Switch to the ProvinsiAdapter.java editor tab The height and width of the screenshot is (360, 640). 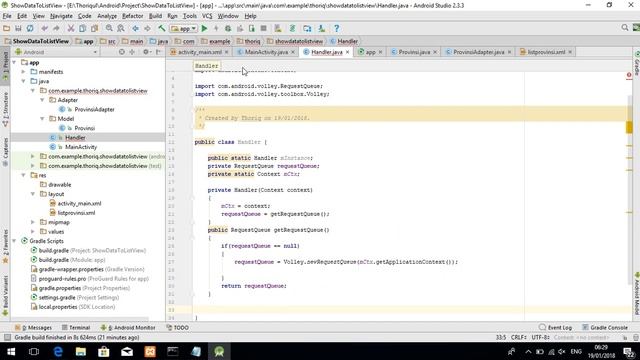coord(478,52)
